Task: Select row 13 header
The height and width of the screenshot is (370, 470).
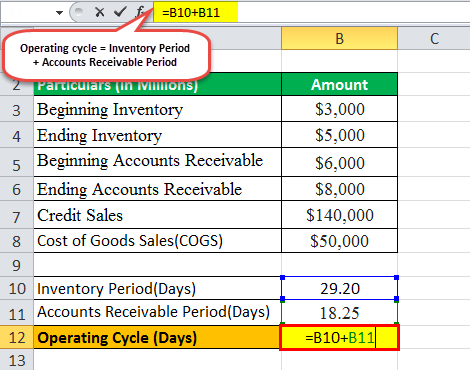Action: [x=17, y=360]
